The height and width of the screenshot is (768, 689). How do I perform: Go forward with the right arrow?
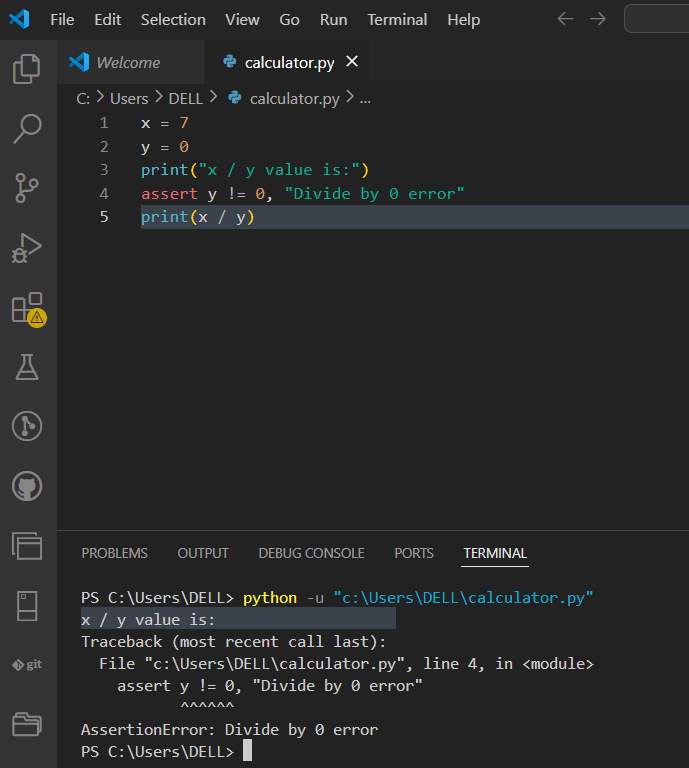tap(597, 19)
